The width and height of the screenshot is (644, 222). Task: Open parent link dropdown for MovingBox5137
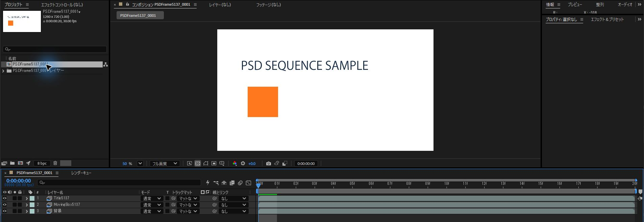pyautogui.click(x=233, y=205)
